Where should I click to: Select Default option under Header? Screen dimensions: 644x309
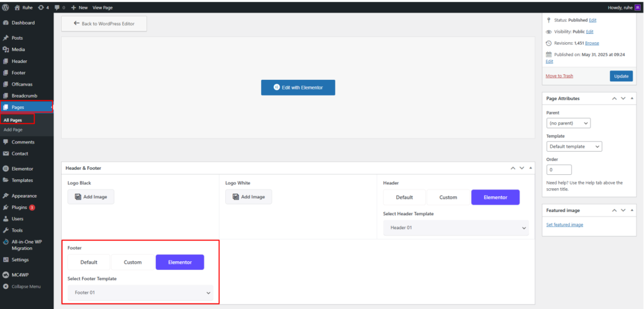[404, 197]
